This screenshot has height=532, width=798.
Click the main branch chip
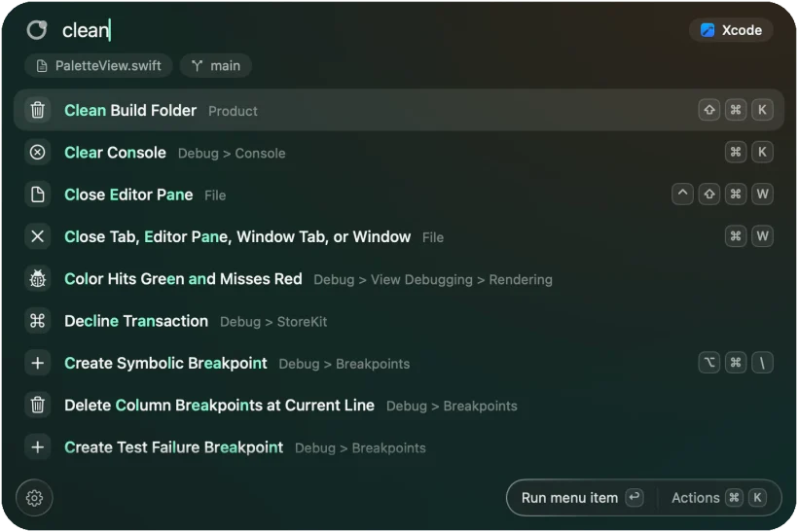pyautogui.click(x=216, y=65)
